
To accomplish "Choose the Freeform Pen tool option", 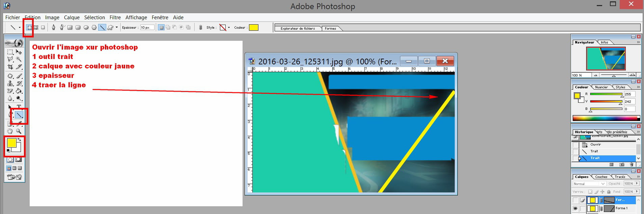I will click(62, 27).
